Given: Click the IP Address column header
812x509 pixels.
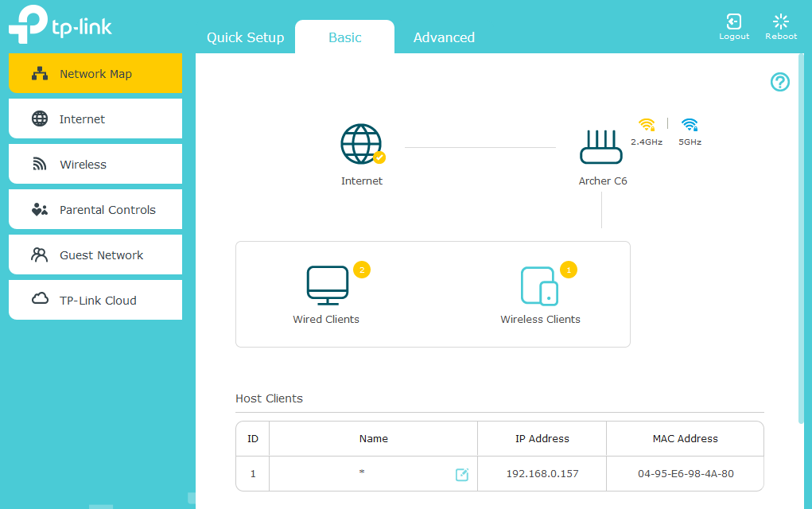Looking at the screenshot, I should pyautogui.click(x=542, y=438).
